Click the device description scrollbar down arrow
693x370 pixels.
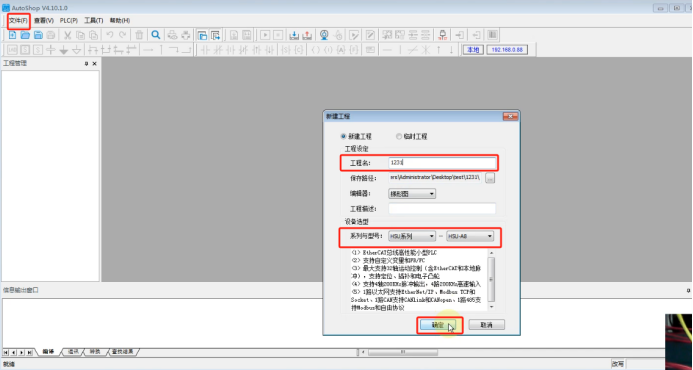[x=491, y=307]
